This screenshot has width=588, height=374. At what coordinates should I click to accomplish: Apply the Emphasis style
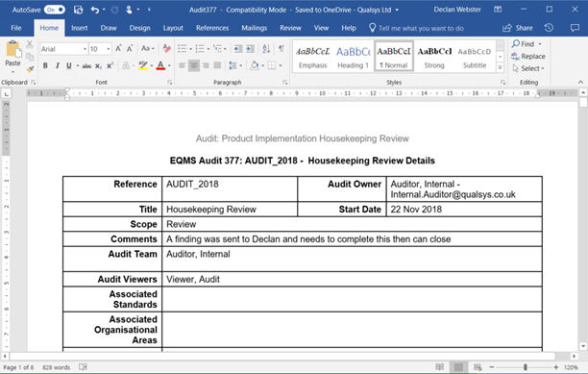pyautogui.click(x=313, y=57)
